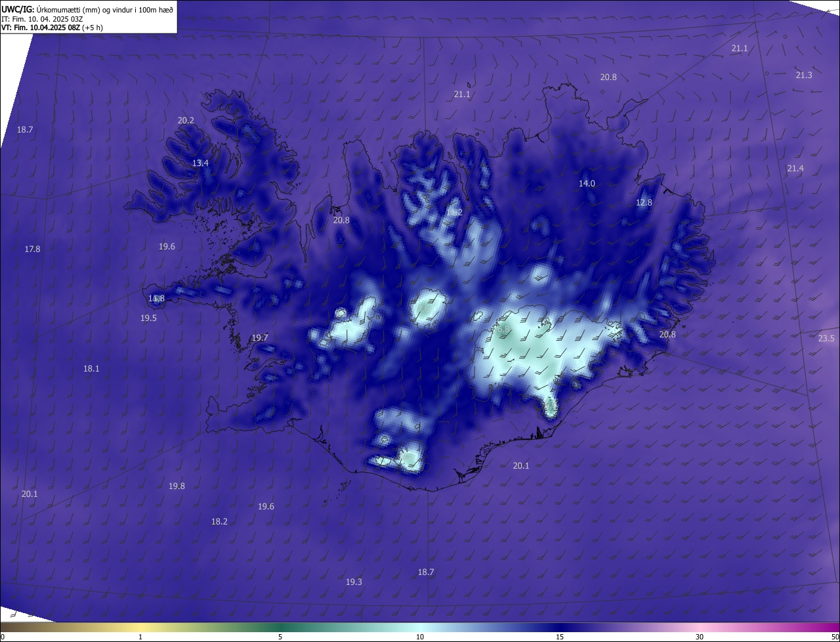840x642 pixels.
Task: Click the 18.1 value label
Action: coord(91,368)
